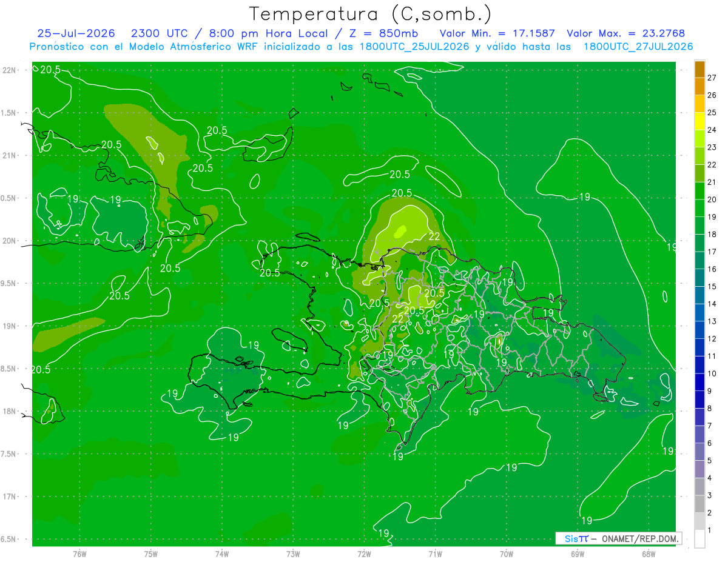The width and height of the screenshot is (728, 562).
Task: Click the '7' label on the colorbar
Action: click(x=709, y=426)
